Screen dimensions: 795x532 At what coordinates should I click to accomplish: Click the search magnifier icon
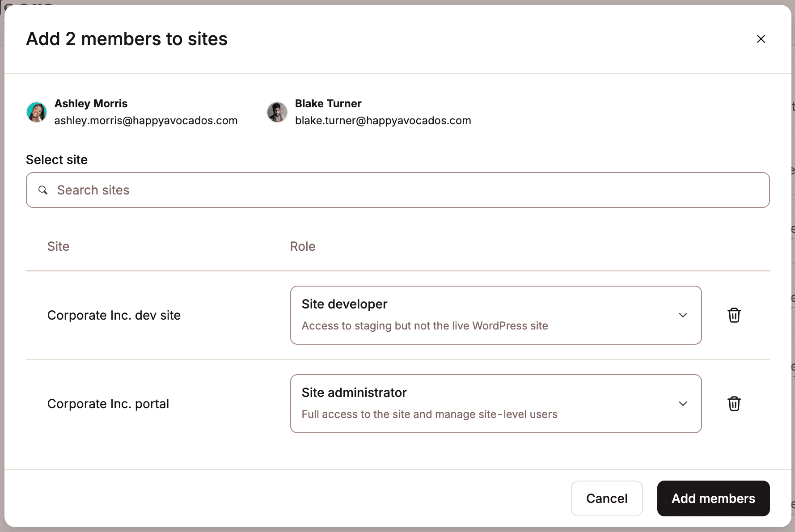[x=43, y=190]
